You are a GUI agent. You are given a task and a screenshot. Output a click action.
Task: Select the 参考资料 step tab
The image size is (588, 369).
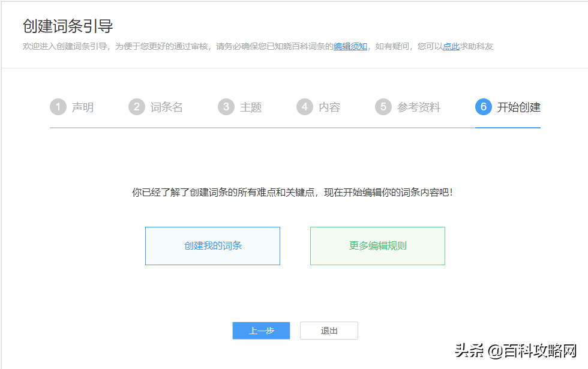pos(419,107)
